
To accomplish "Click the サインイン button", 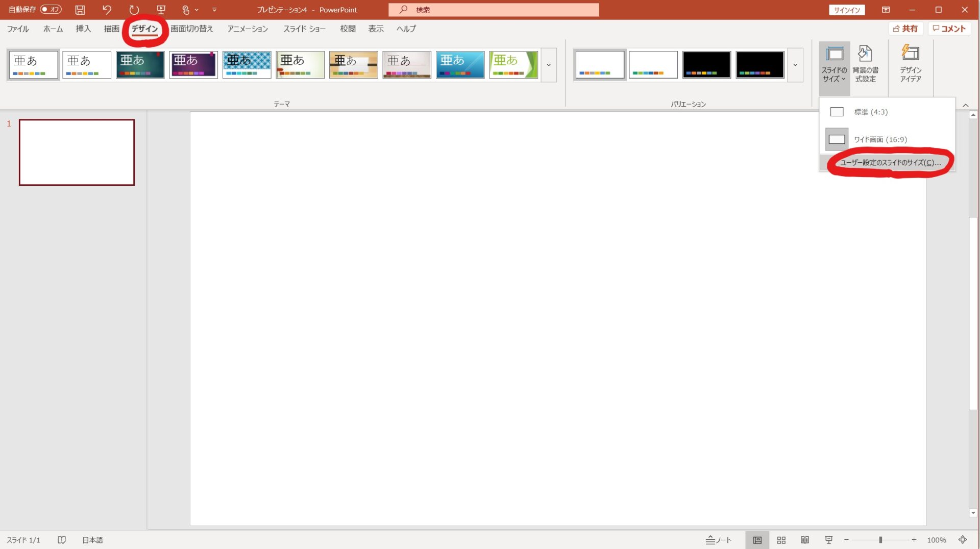I will click(847, 10).
